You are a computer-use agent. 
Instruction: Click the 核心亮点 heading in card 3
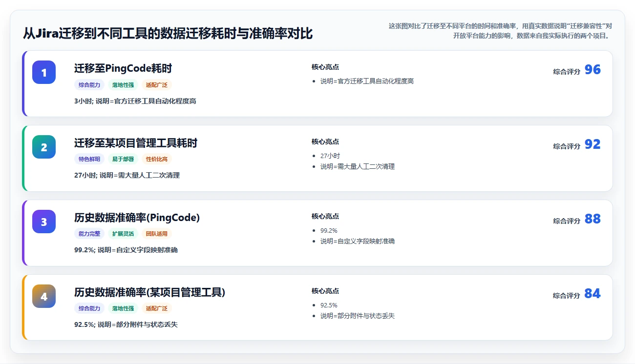pos(325,216)
